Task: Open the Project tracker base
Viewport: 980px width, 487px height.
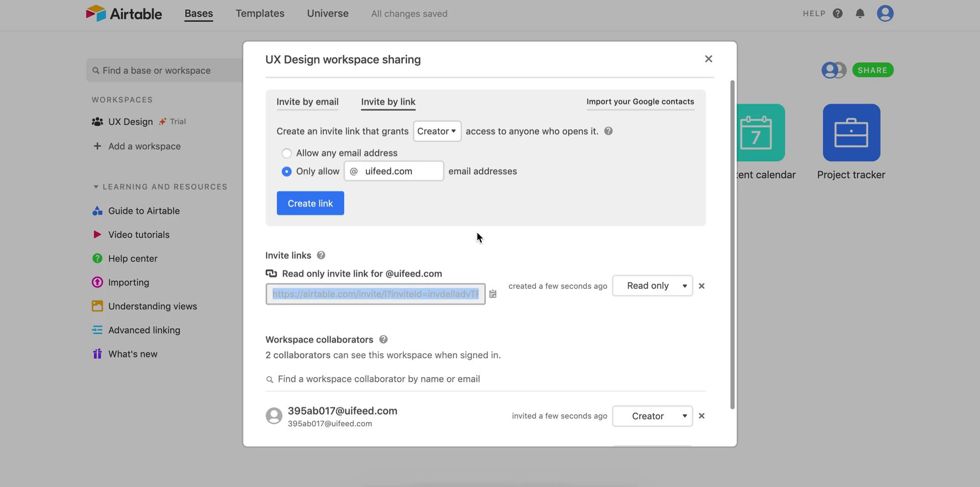Action: pyautogui.click(x=851, y=133)
